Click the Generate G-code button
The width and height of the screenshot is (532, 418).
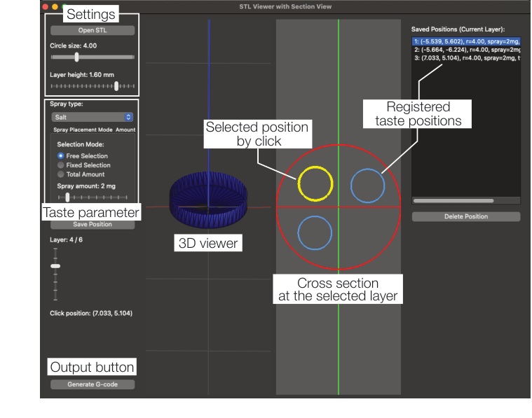(93, 384)
